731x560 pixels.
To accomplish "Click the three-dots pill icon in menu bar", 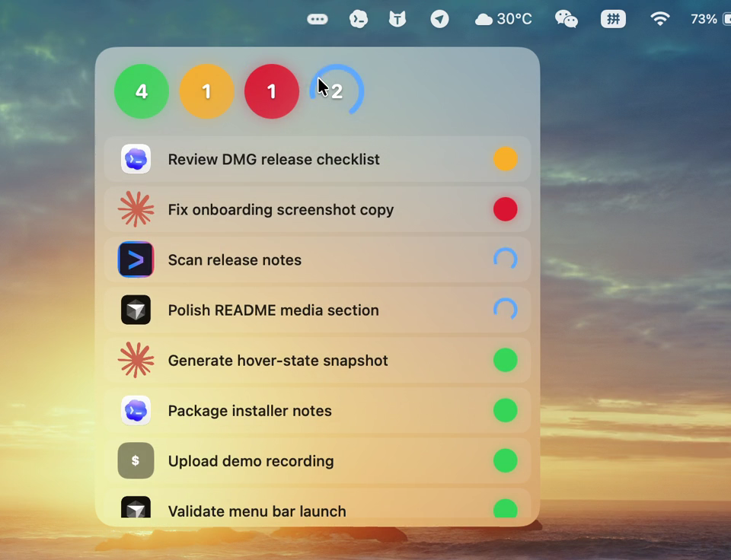I will coord(318,19).
